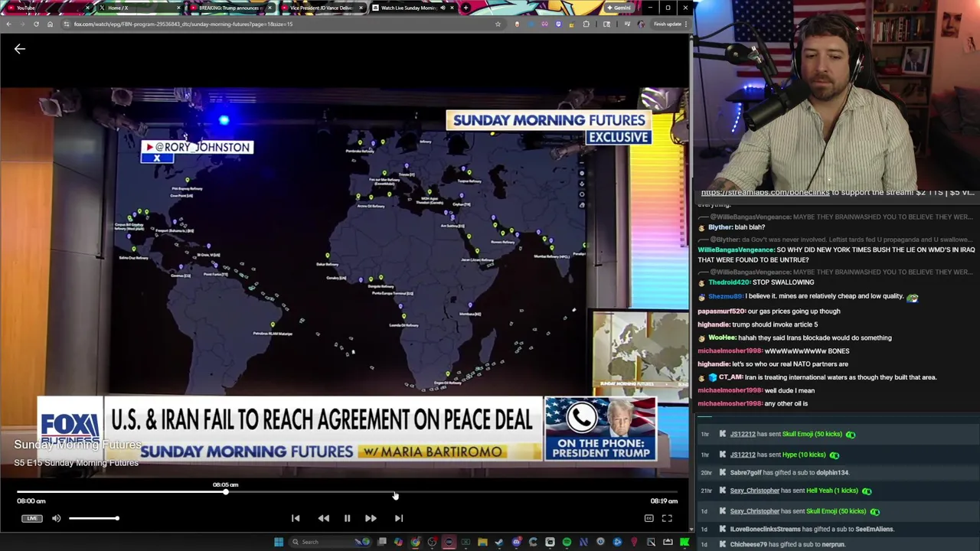Mute the video with the speaker icon
The width and height of the screenshot is (980, 551).
point(56,518)
